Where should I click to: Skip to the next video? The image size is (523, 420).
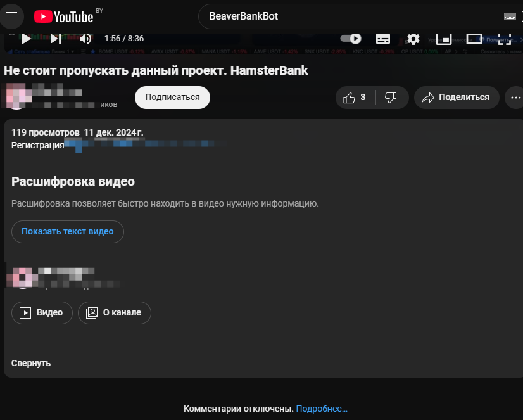point(55,39)
